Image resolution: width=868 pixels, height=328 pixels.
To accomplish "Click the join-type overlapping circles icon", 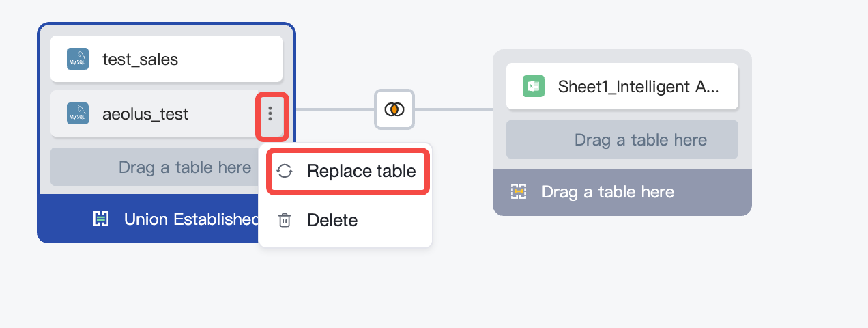I will click(394, 109).
